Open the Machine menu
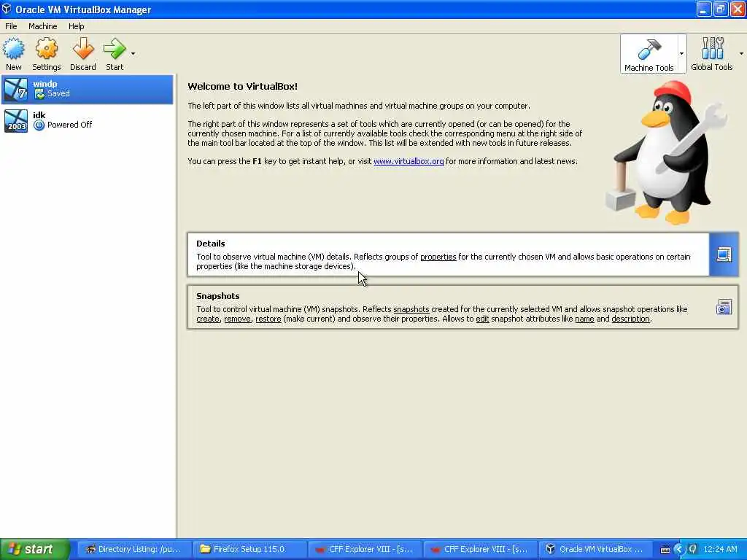This screenshot has height=560, width=747. [42, 26]
